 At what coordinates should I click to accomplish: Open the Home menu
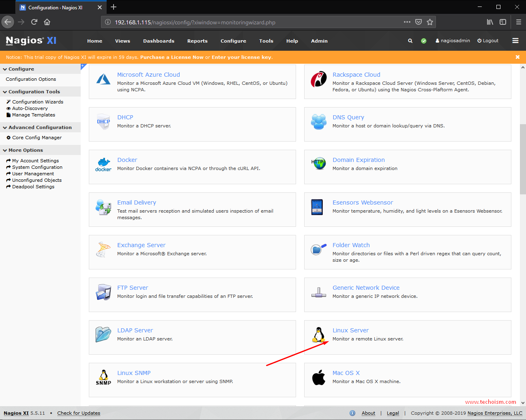tap(94, 41)
